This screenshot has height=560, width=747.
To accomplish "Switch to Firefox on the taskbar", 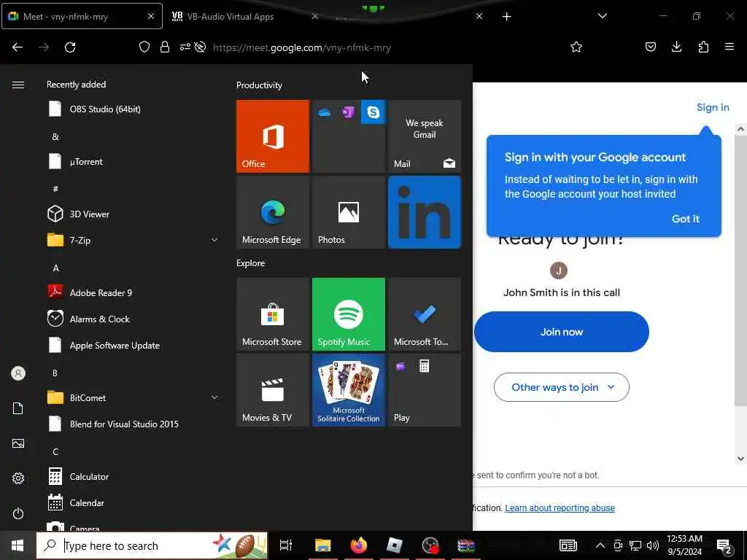I will 359,545.
